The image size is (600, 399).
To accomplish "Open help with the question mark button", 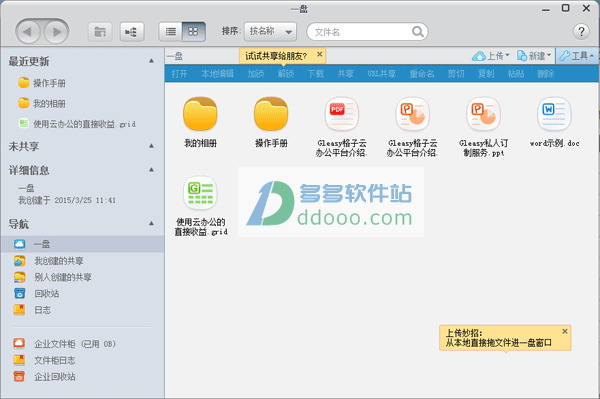I will point(581,32).
